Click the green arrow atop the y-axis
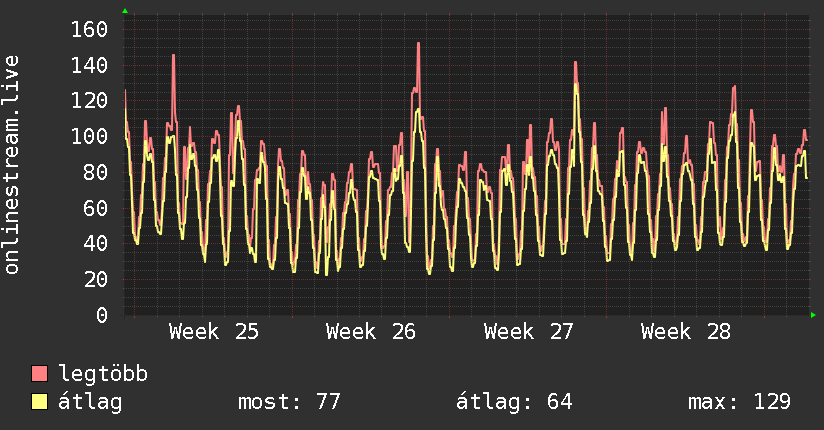 pyautogui.click(x=125, y=11)
